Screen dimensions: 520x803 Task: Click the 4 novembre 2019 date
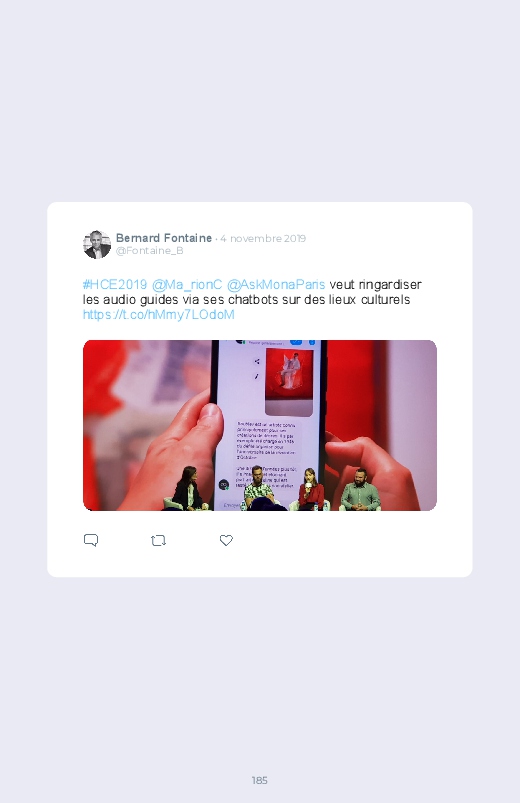click(263, 238)
